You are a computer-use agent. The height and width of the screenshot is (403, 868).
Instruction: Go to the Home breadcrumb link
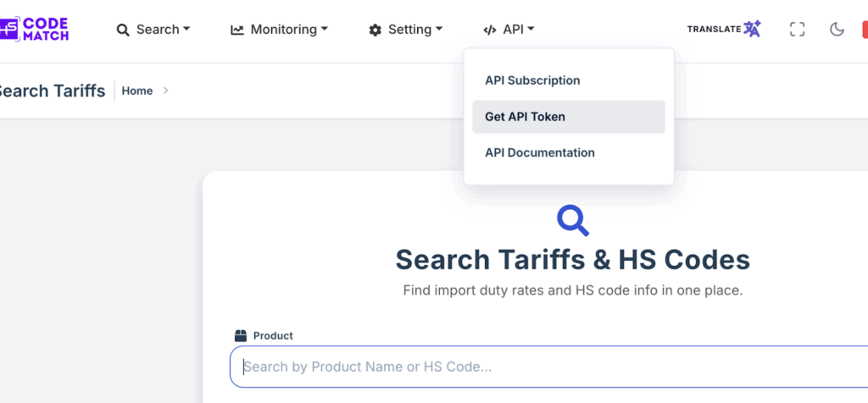pyautogui.click(x=137, y=91)
